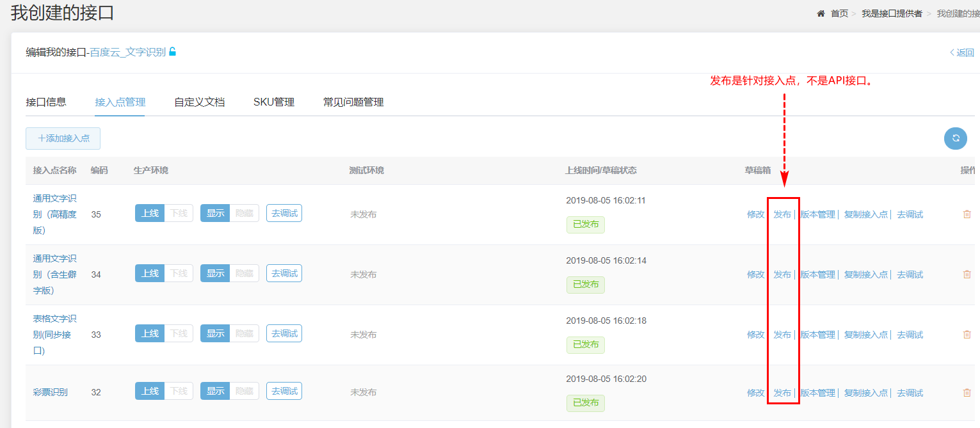Click the unlock icon beside 百度云_文字识别

point(172,52)
